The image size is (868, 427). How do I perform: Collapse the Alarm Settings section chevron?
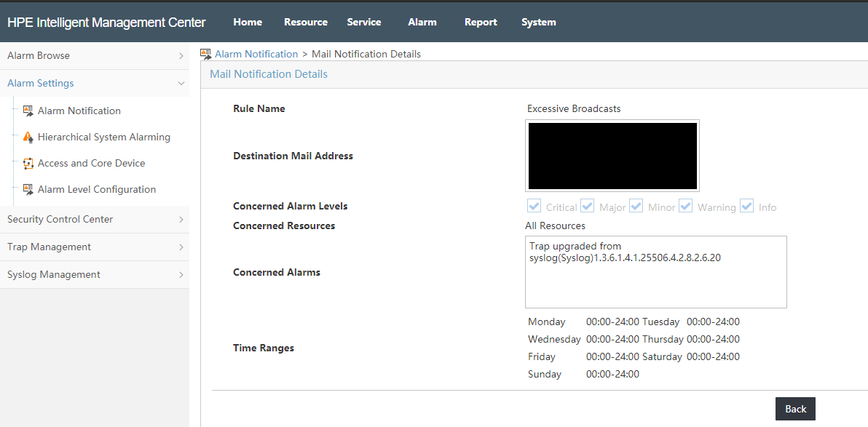point(181,84)
